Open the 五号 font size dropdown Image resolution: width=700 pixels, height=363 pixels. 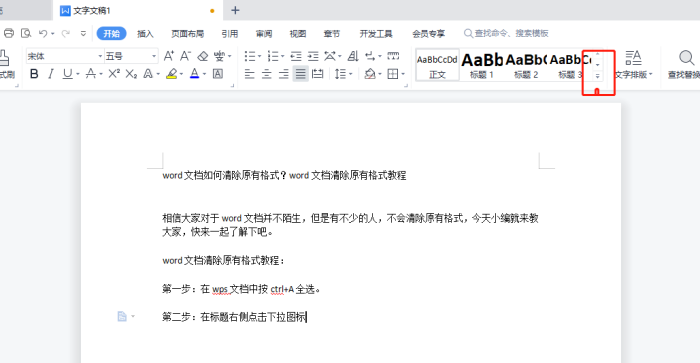[154, 56]
